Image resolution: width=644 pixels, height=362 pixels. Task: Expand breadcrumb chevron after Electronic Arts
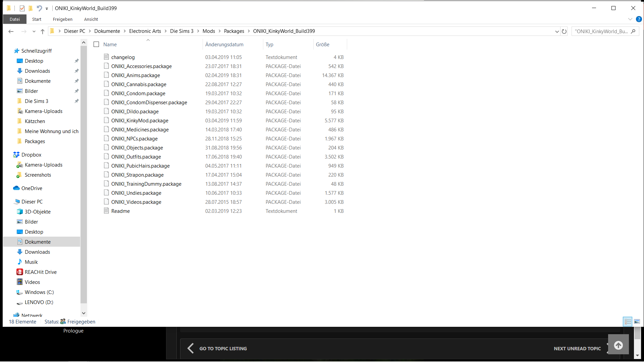click(x=166, y=31)
